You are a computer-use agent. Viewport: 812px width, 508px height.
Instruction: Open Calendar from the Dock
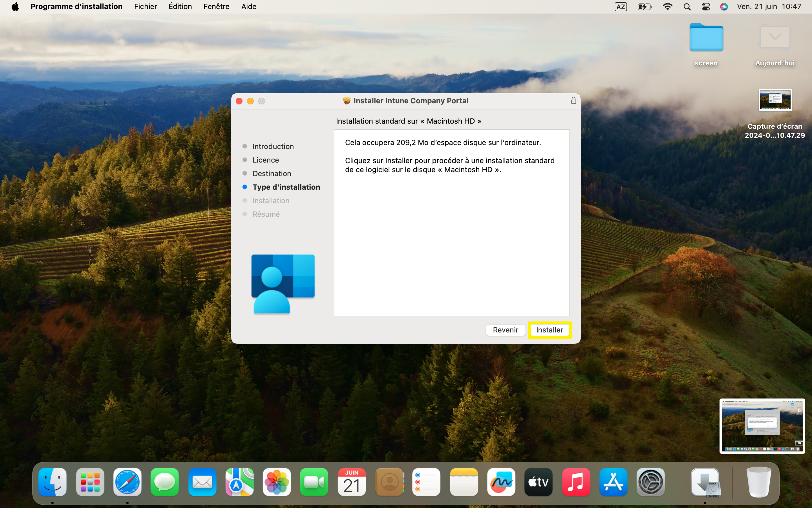pyautogui.click(x=352, y=482)
